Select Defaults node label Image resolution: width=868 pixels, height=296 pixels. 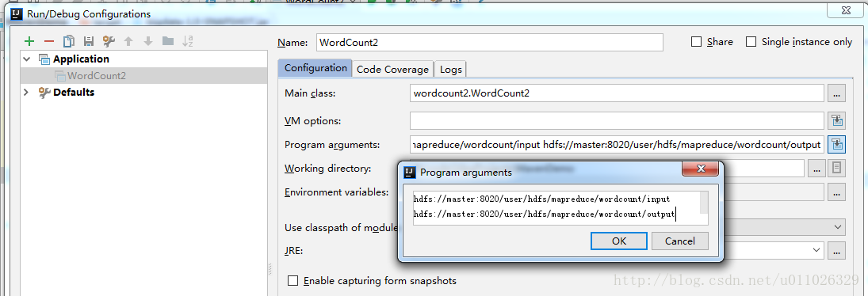point(74,93)
